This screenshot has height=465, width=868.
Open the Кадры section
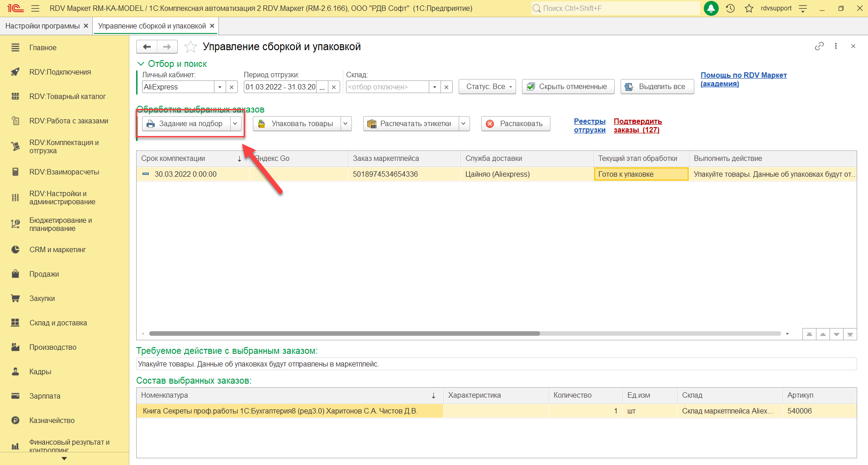64,371
